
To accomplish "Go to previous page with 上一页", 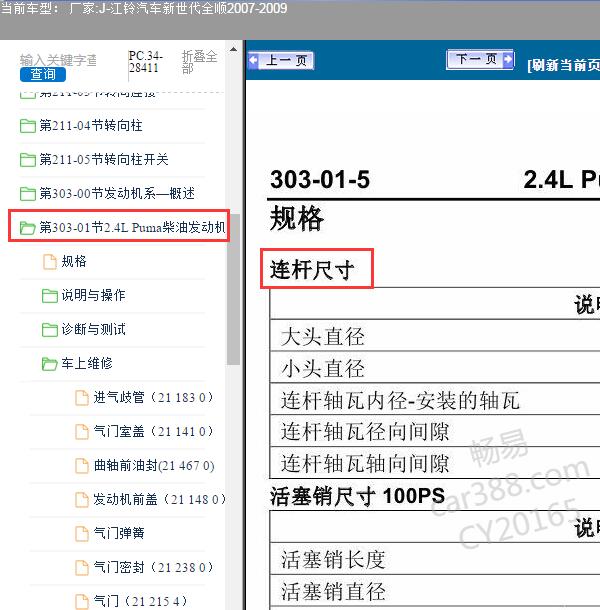I will point(281,60).
